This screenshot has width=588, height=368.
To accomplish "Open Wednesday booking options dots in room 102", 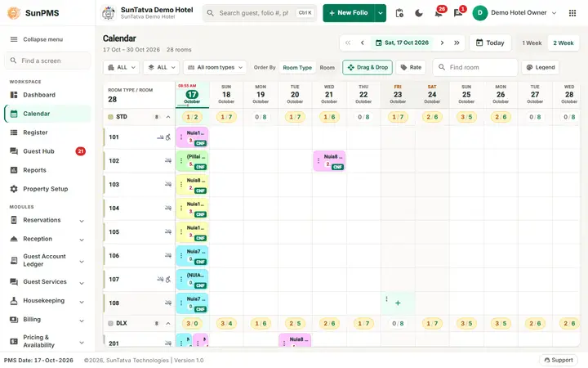I will click(x=318, y=161).
